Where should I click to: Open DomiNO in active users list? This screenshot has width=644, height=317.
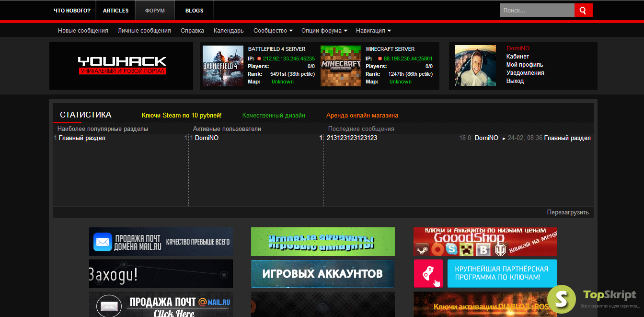pyautogui.click(x=207, y=138)
